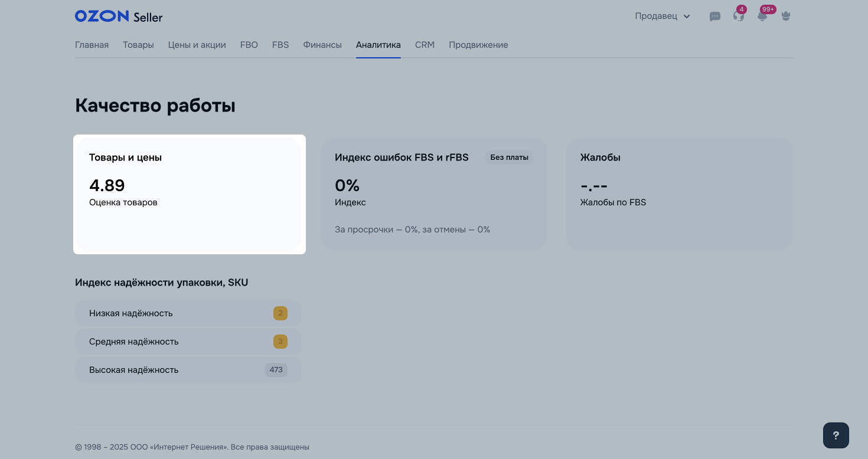Navigate to the Финансы tab
The height and width of the screenshot is (459, 868).
click(322, 45)
